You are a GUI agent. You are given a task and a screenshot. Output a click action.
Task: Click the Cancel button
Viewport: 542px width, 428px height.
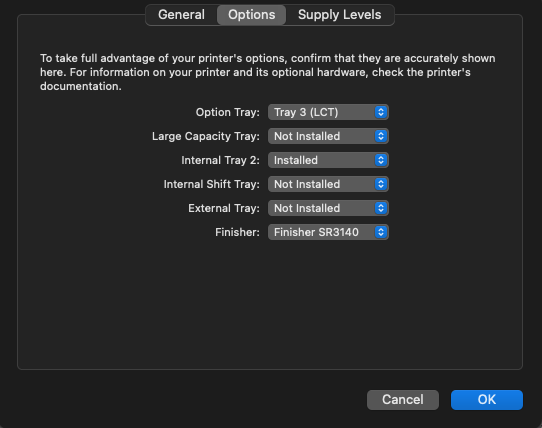[x=403, y=400]
